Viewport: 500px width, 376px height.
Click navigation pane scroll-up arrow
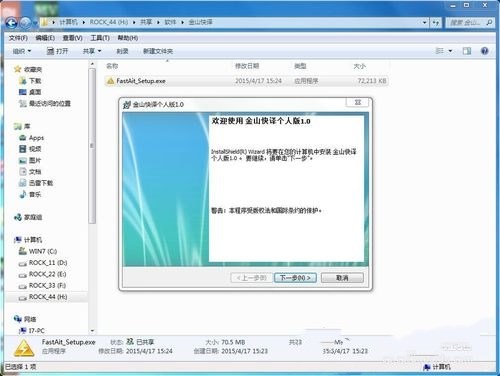click(92, 64)
